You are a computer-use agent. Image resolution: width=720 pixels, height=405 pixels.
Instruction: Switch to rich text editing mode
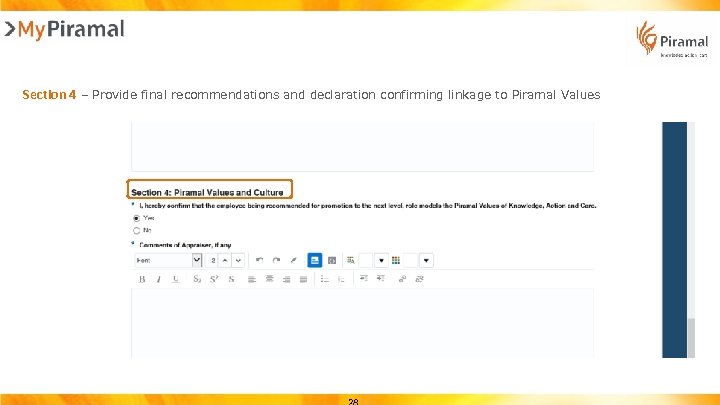click(315, 260)
